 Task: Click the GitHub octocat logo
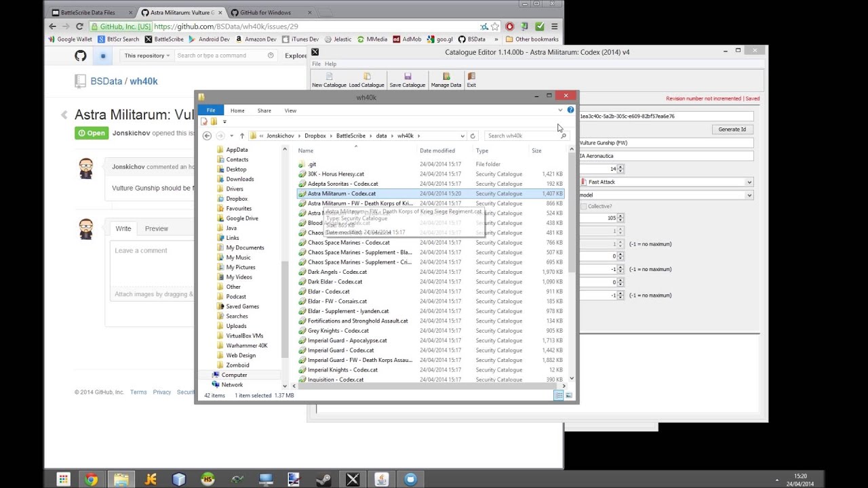point(81,56)
